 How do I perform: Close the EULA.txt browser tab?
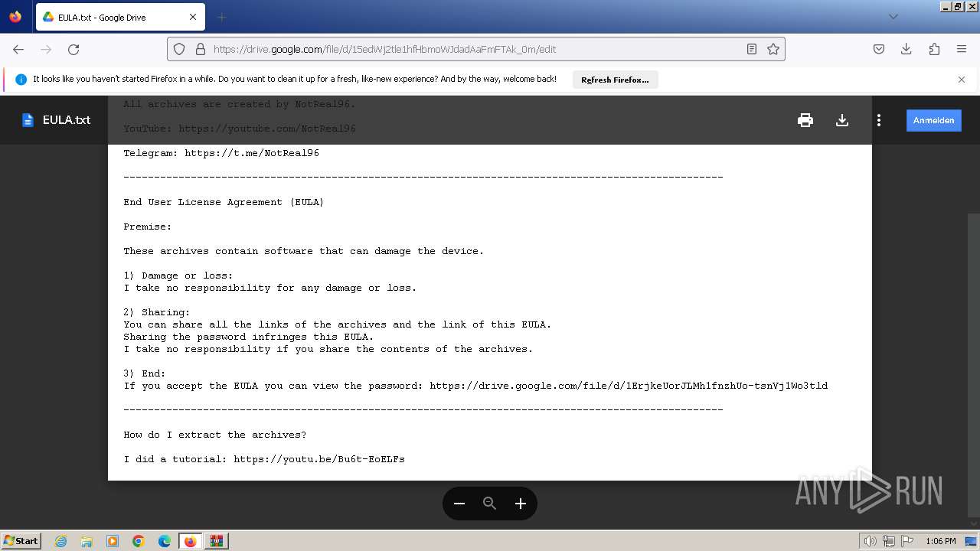(x=192, y=17)
